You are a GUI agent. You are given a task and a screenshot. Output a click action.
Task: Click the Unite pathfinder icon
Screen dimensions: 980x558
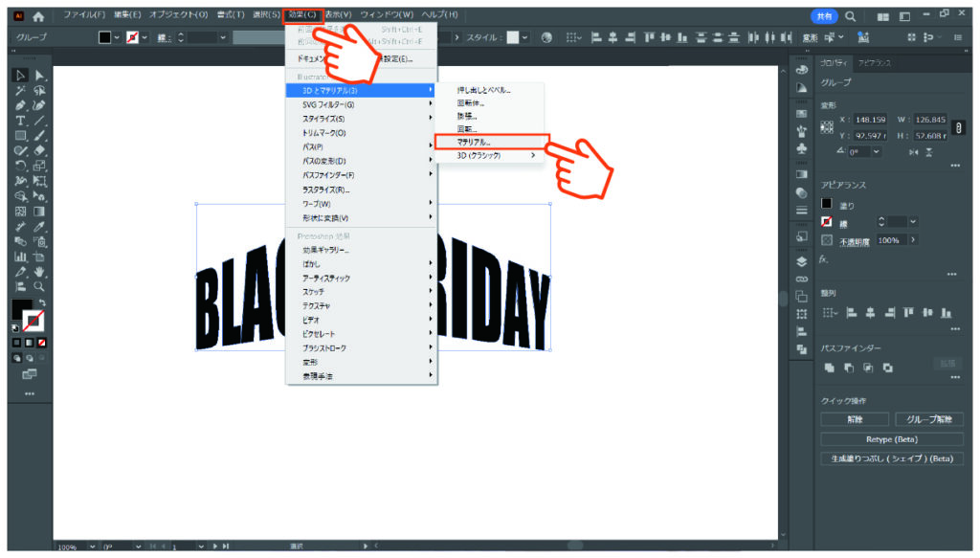coord(830,368)
